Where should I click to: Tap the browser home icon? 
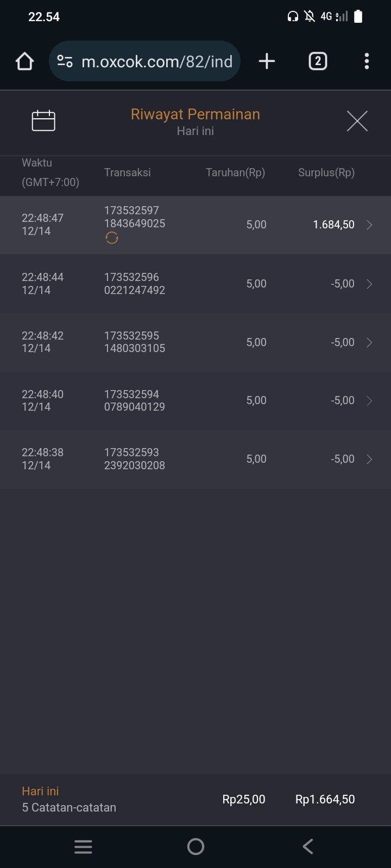(25, 61)
